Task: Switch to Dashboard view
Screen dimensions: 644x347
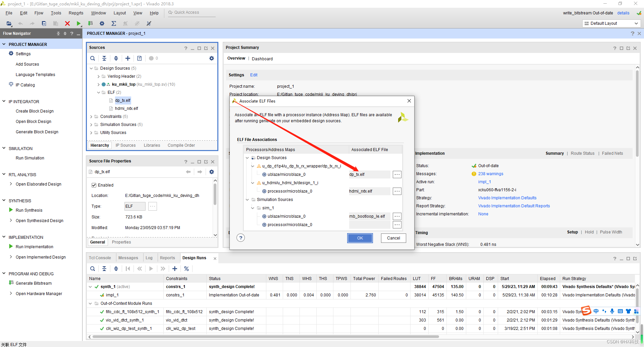Action: [x=262, y=59]
